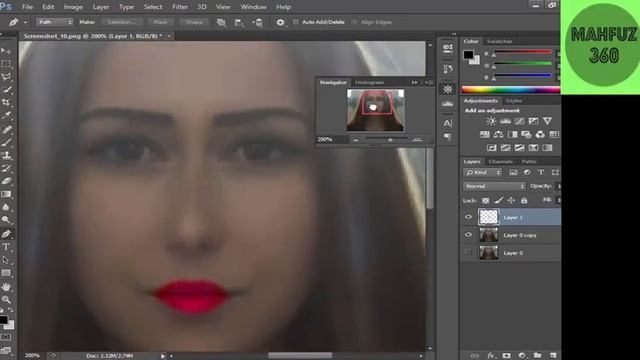Select the Hand tool
Viewport: 640px width, 360px height.
click(6, 287)
